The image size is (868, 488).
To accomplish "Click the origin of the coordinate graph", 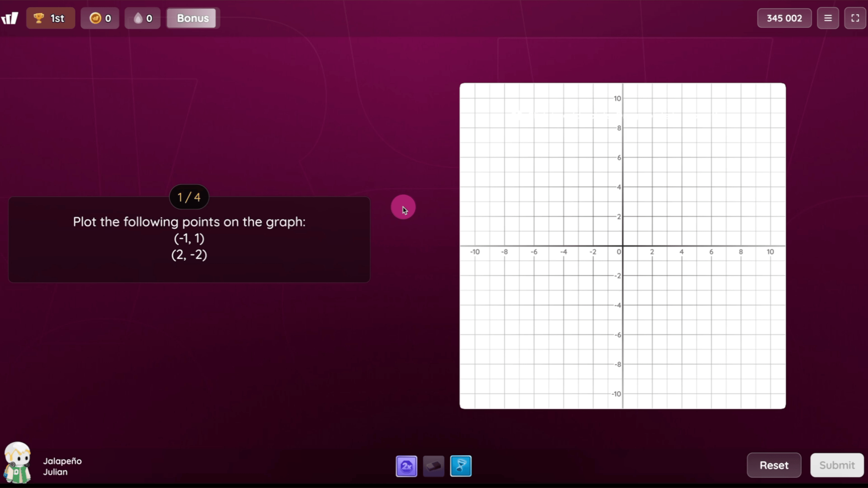I will (623, 246).
